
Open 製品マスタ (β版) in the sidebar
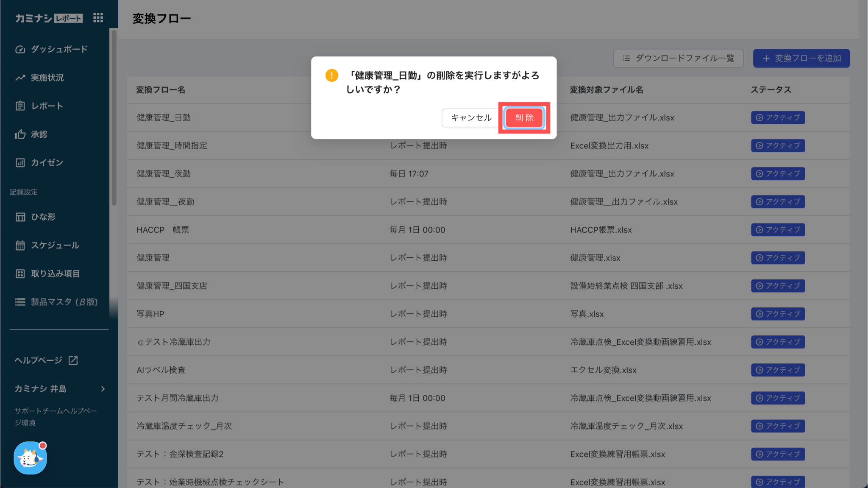tap(64, 302)
